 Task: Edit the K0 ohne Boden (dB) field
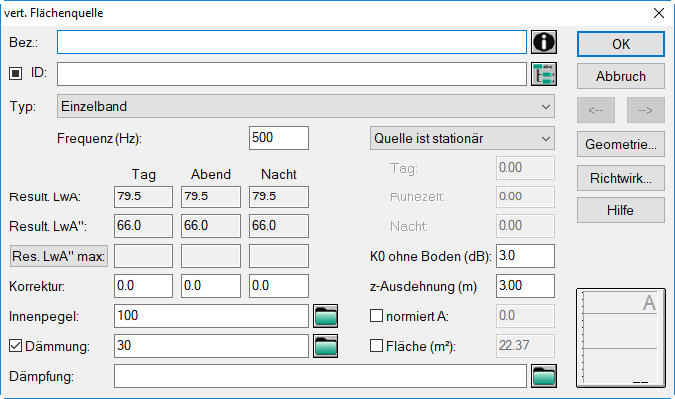click(525, 256)
